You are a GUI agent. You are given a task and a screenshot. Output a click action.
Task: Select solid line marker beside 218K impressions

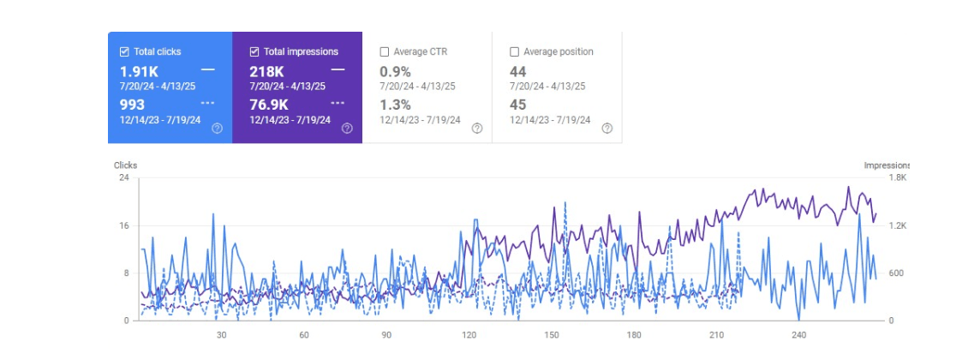point(338,69)
